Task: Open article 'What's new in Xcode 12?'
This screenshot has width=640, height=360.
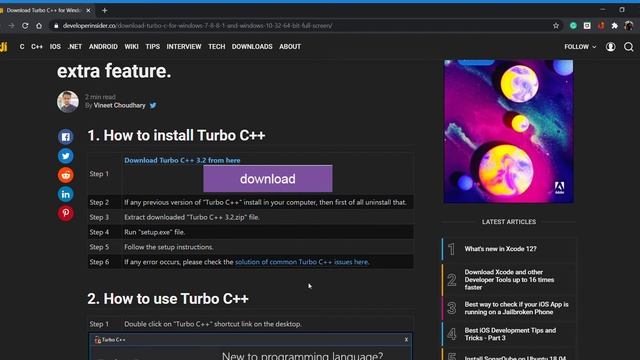Action: tap(500, 249)
